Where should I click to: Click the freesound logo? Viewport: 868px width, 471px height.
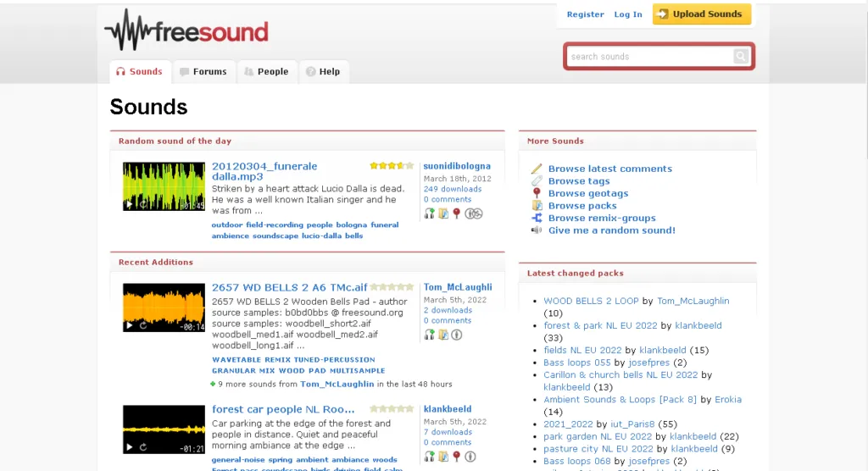186,30
